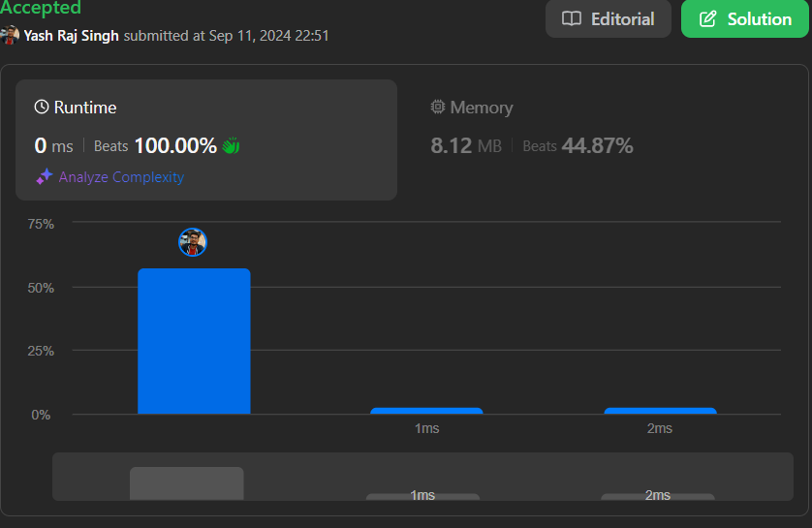This screenshot has width=812, height=528.
Task: Click the chip icon beside Memory
Action: click(x=438, y=108)
